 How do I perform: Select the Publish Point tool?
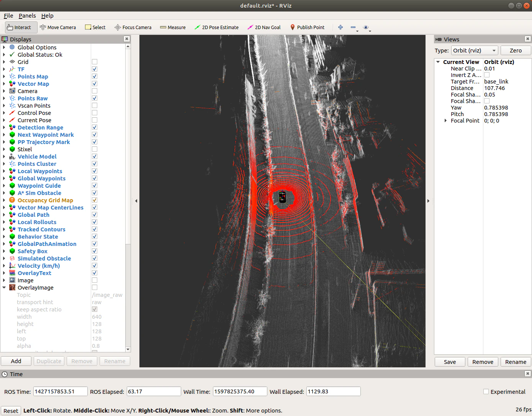point(307,27)
